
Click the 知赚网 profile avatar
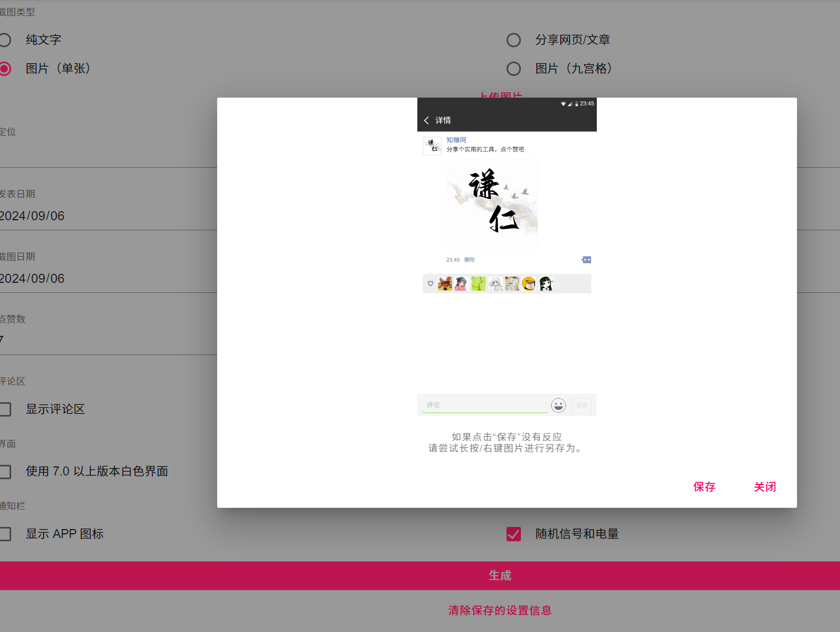point(432,146)
